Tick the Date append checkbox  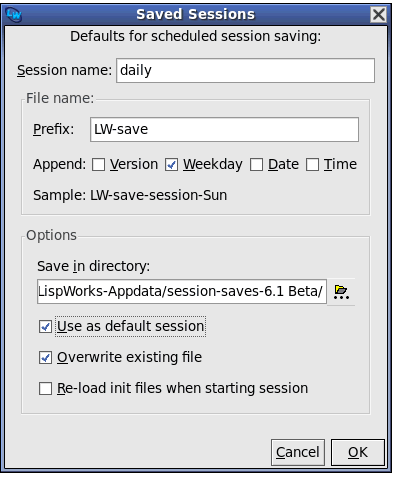click(x=256, y=165)
